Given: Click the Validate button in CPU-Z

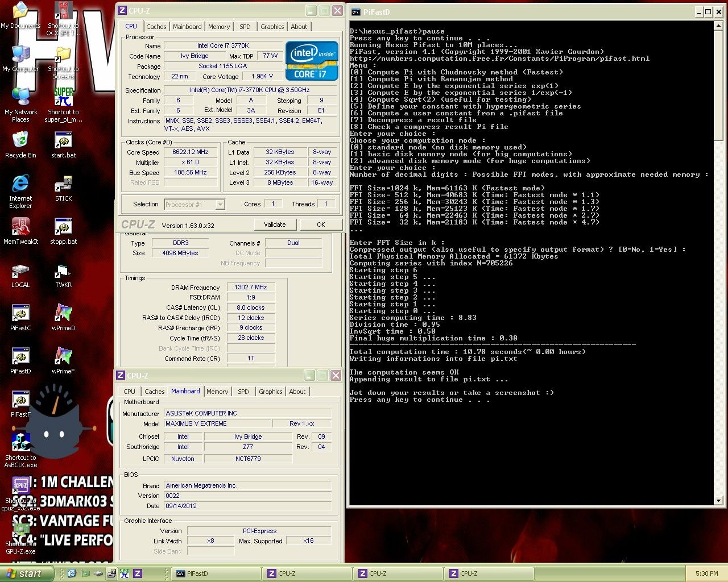Looking at the screenshot, I should pos(275,225).
